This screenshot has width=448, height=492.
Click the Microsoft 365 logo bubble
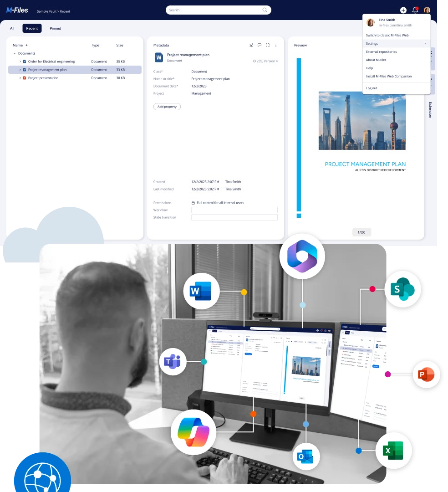[x=302, y=256]
